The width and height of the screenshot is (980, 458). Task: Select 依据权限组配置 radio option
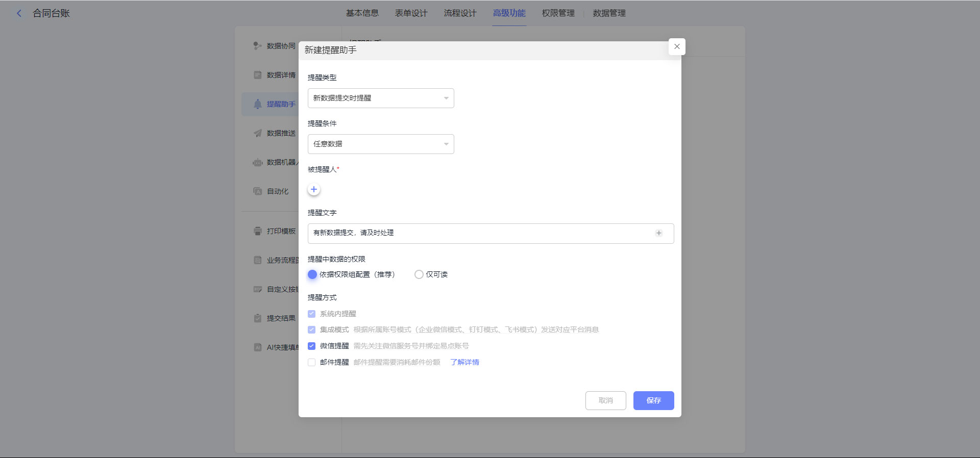312,274
